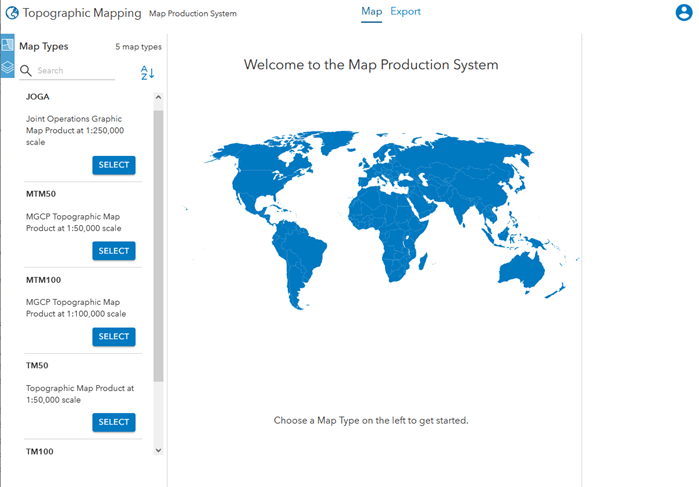Click the search magnifier icon
Screen dimensions: 699x487
point(26,71)
